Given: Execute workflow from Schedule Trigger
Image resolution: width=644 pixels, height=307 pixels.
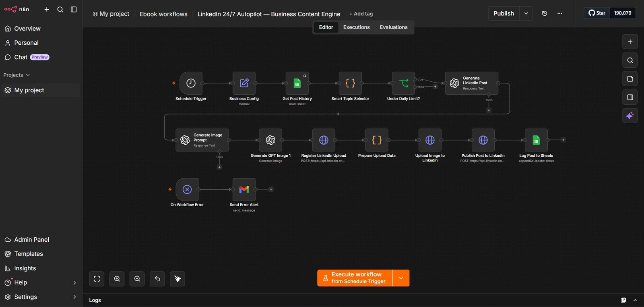Looking at the screenshot, I should click(x=355, y=278).
